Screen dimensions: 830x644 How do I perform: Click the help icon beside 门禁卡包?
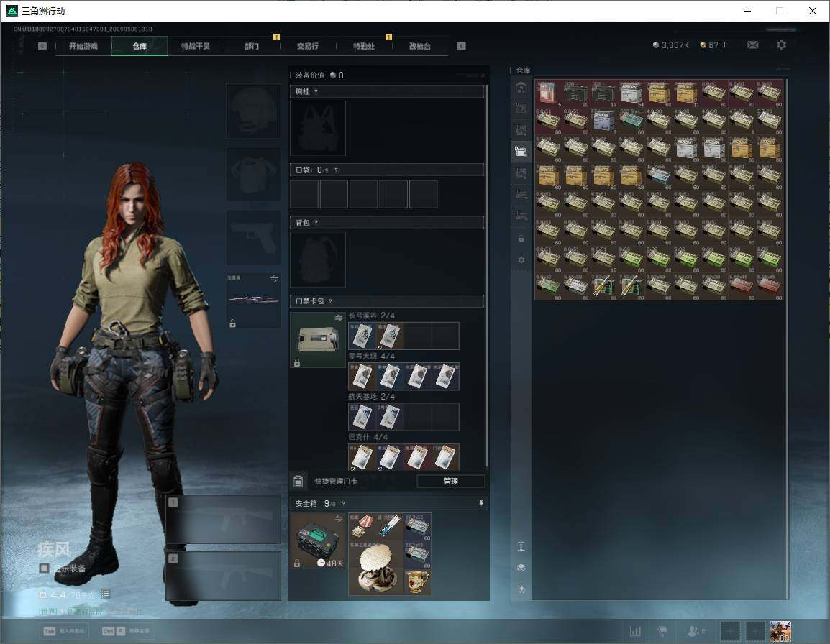point(330,301)
